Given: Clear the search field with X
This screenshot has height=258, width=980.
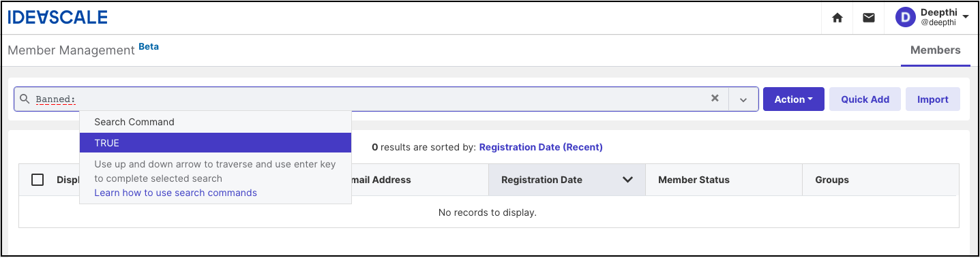Looking at the screenshot, I should pyautogui.click(x=715, y=99).
